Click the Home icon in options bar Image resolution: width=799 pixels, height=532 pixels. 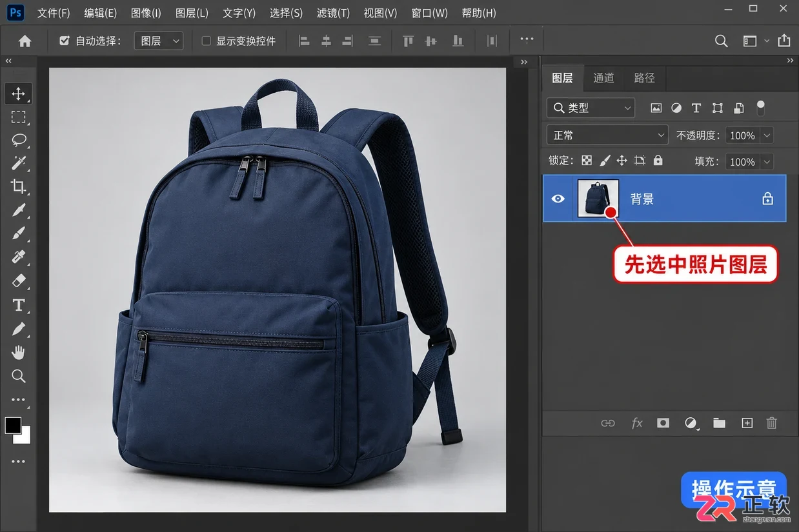tap(25, 41)
